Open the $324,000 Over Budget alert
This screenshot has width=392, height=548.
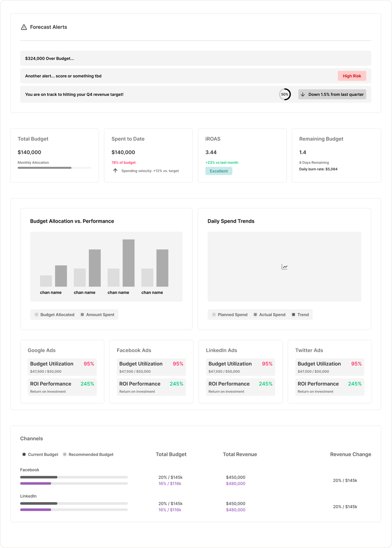195,58
